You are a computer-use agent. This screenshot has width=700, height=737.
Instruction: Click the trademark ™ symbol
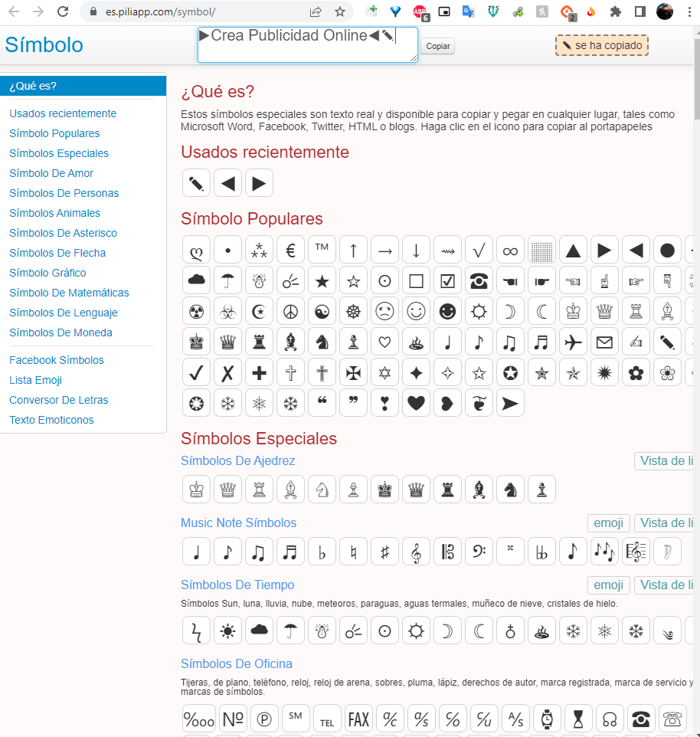coord(322,250)
